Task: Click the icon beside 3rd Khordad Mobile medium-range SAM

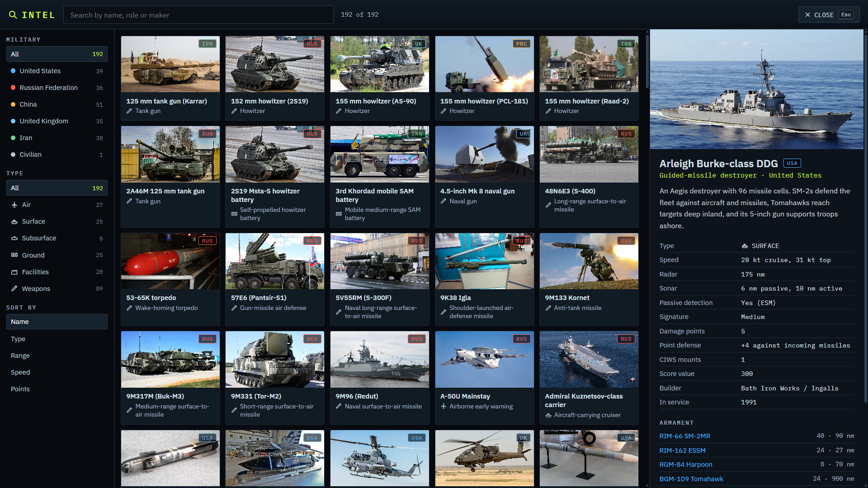Action: pos(339,214)
